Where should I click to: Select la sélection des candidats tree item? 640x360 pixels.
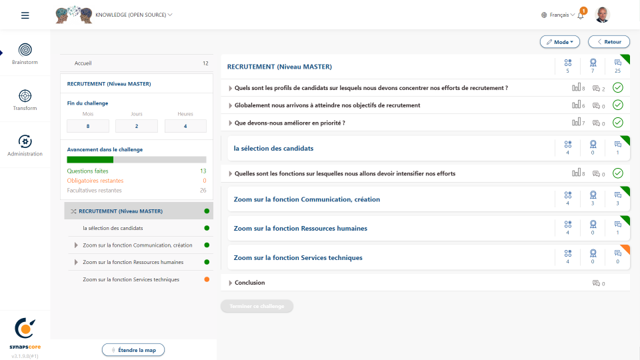[x=113, y=228]
